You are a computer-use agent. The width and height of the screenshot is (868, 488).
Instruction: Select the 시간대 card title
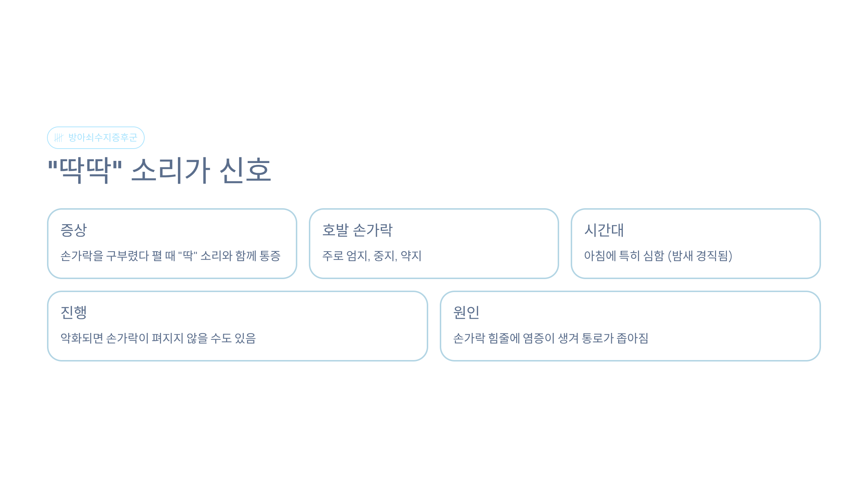[x=604, y=230]
